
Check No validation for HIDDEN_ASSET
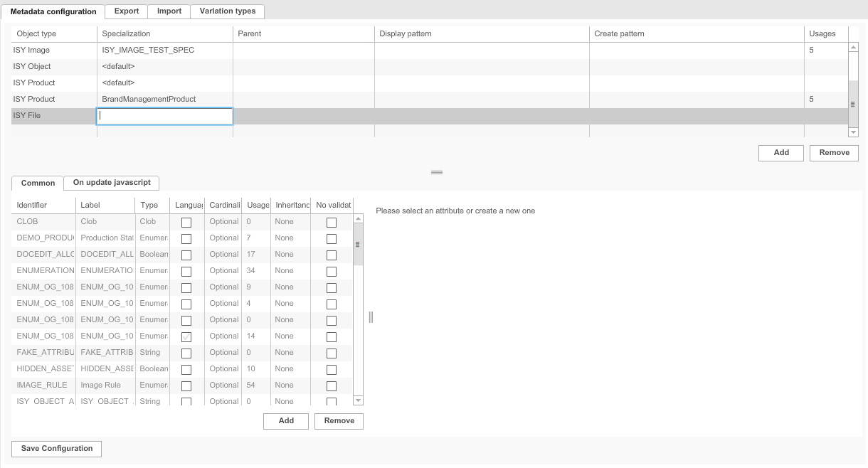(332, 369)
